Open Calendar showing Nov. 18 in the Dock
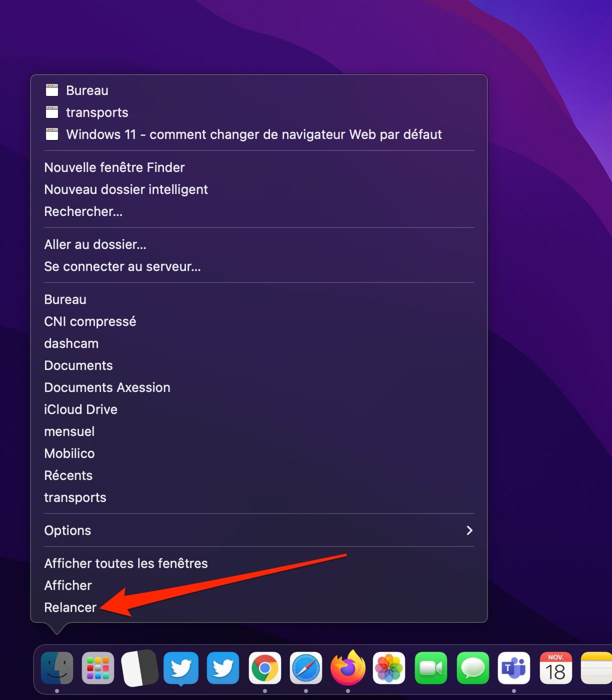This screenshot has width=612, height=700. coord(555,668)
